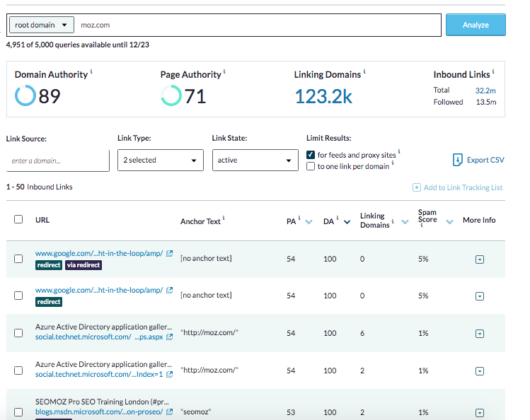Click the Export CSV link
The height and width of the screenshot is (420, 530).
[x=485, y=160]
